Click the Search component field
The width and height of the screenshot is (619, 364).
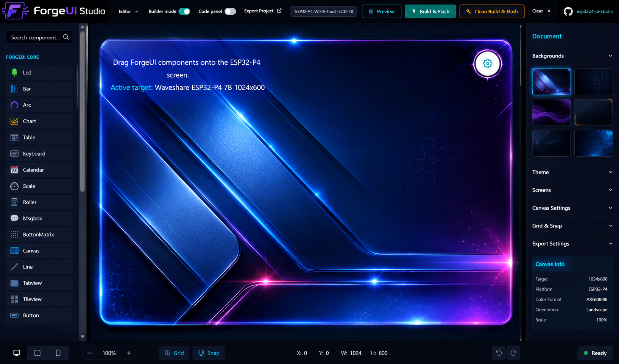39,37
